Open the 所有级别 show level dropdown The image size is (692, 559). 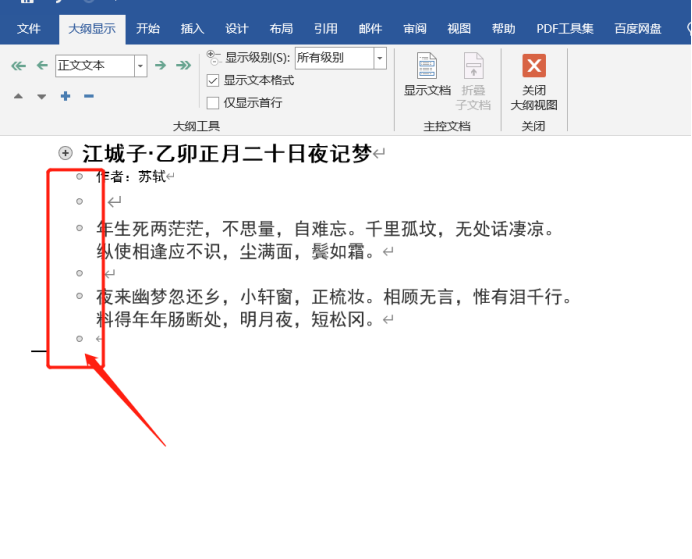tap(380, 58)
